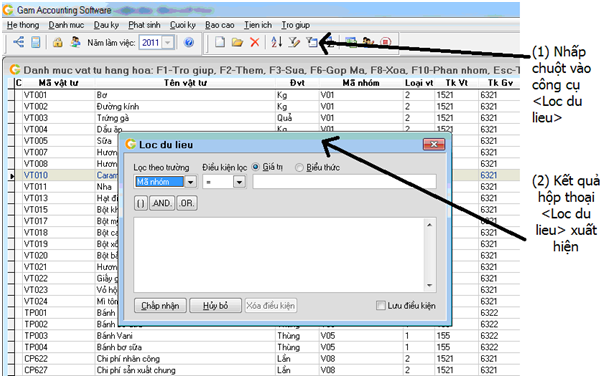
Task: Open the Bao cao menu
Action: [220, 25]
